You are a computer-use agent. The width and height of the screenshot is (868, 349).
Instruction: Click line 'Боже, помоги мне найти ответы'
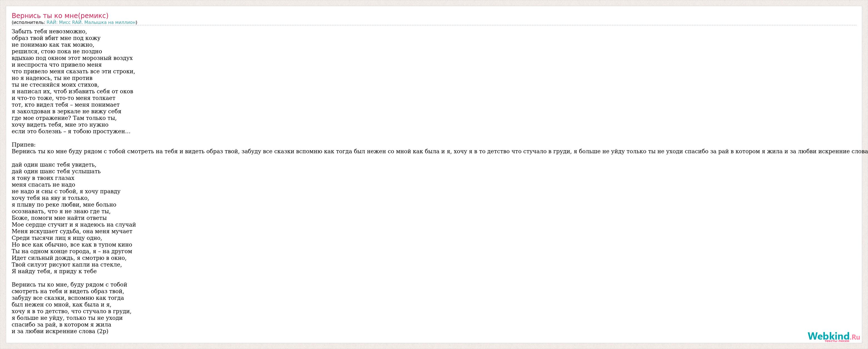(59, 218)
